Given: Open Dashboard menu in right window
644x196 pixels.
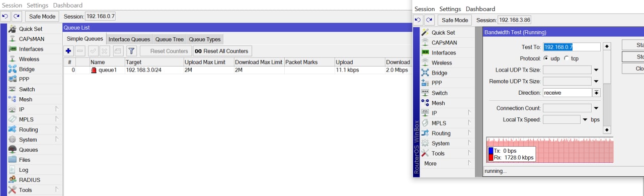Looking at the screenshot, I should (x=480, y=9).
